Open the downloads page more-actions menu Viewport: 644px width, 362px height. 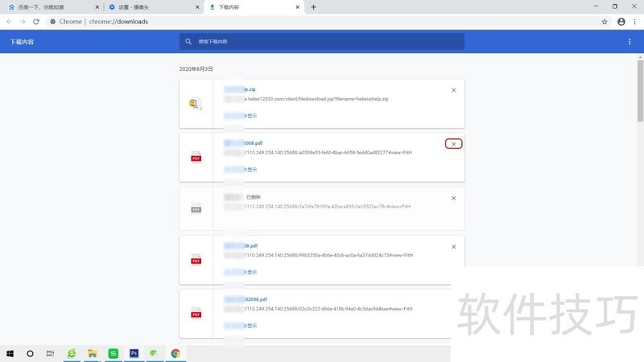[630, 42]
